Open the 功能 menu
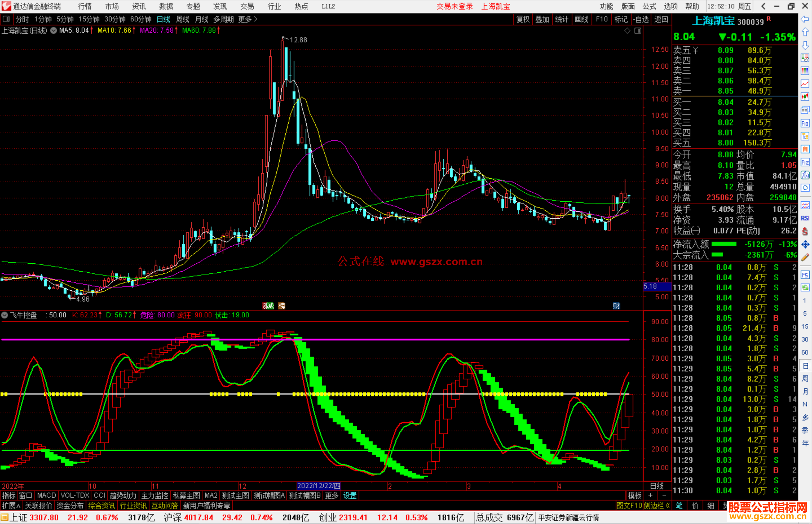 click(x=606, y=6)
